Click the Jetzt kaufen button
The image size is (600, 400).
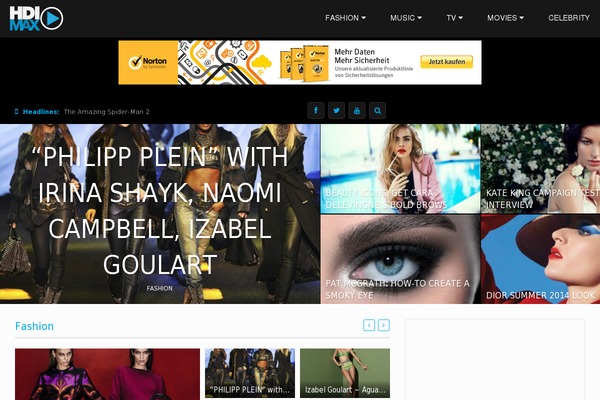447,62
